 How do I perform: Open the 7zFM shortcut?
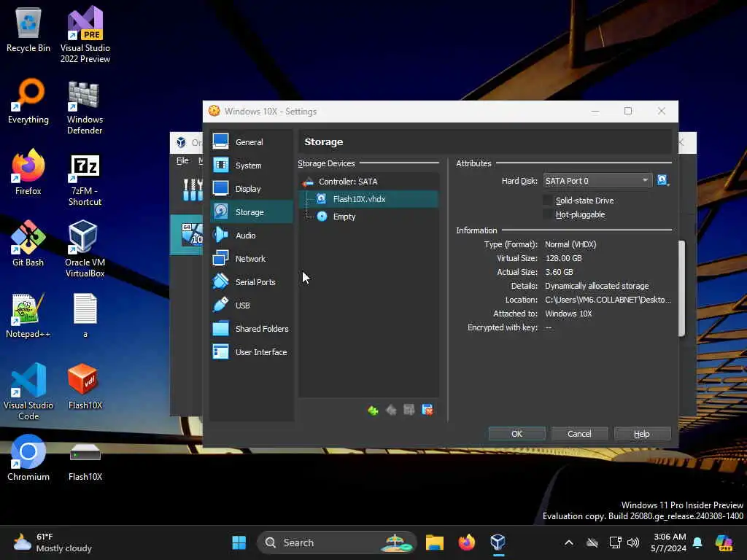pos(85,179)
